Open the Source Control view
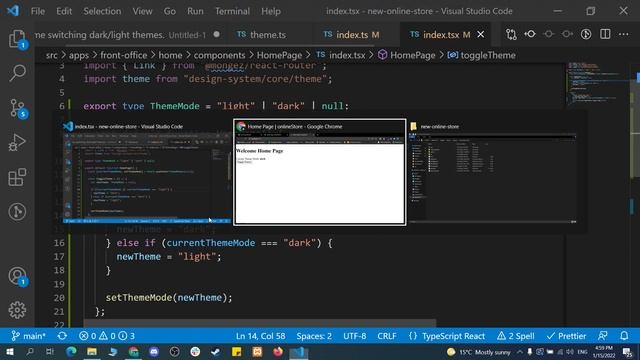640x360 pixels. click(x=17, y=108)
